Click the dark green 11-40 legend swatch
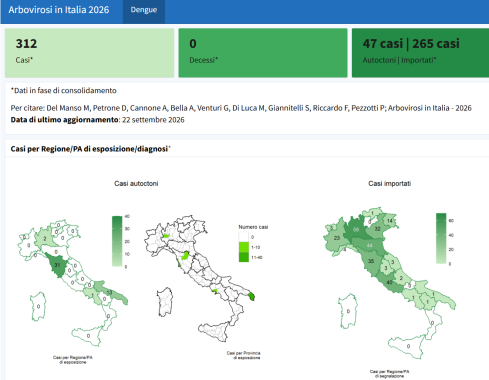 pos(244,257)
